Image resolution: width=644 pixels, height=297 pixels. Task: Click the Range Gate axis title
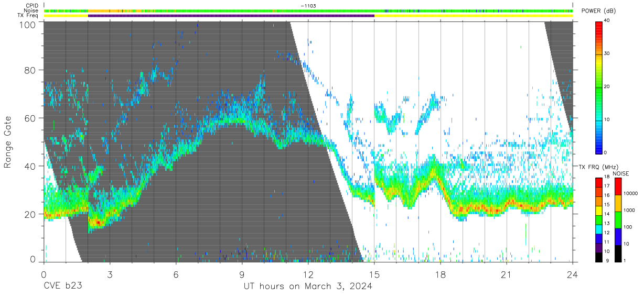point(8,142)
